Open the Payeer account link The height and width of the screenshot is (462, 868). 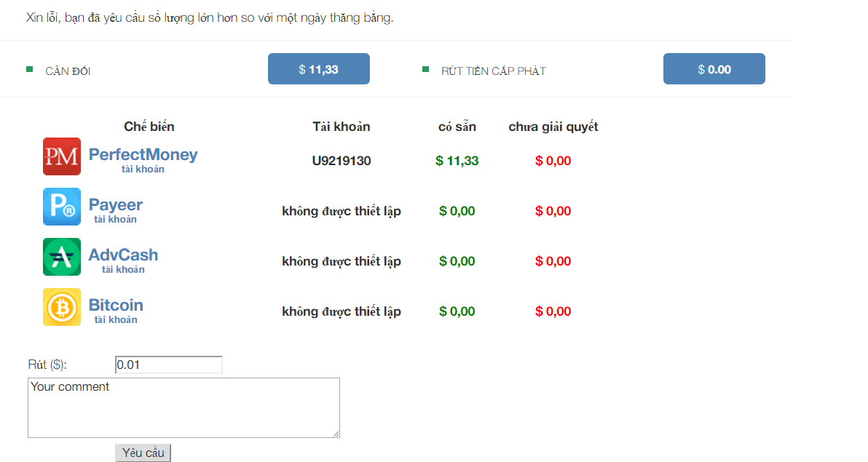coord(115,205)
